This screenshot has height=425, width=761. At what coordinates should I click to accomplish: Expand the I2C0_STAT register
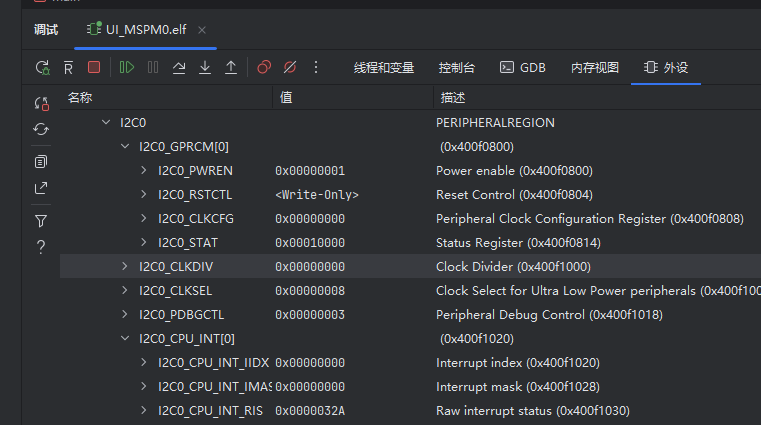[144, 242]
